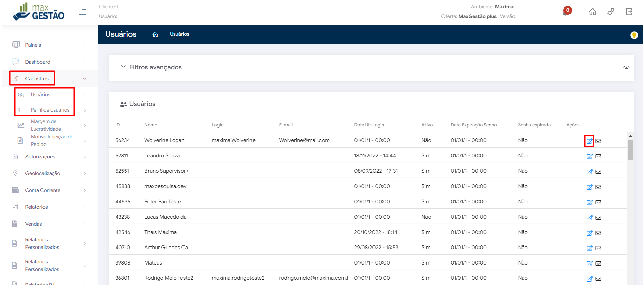Click the breadcrumb home icon link
The height and width of the screenshot is (306, 644).
tap(155, 34)
